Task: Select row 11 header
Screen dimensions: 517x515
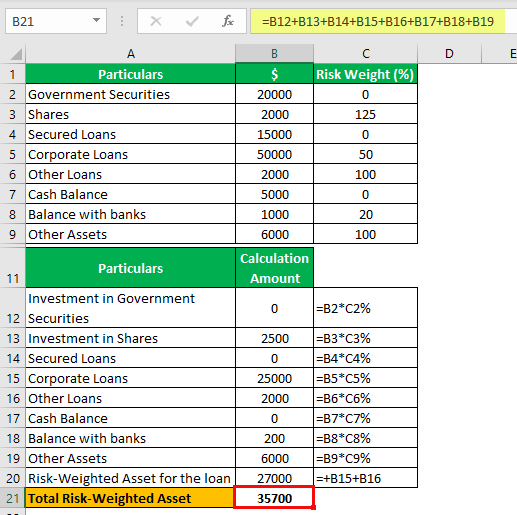Action: pyautogui.click(x=13, y=268)
